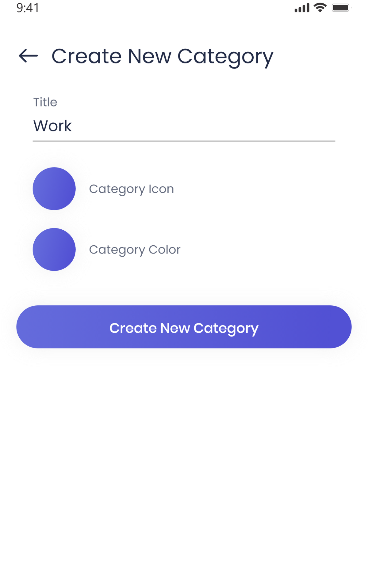Click the back arrow icon
Image resolution: width=368 pixels, height=588 pixels.
(28, 55)
